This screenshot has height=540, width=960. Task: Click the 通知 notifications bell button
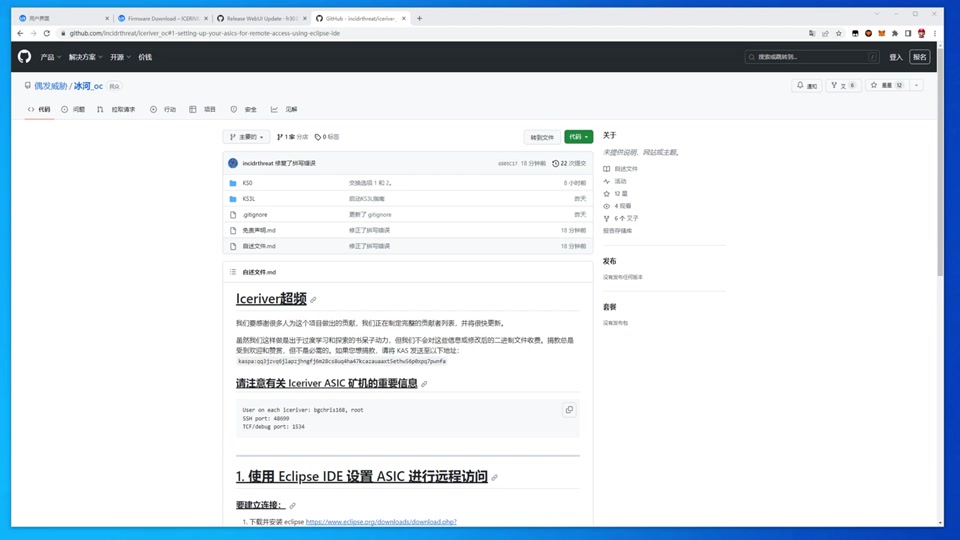tap(807, 86)
